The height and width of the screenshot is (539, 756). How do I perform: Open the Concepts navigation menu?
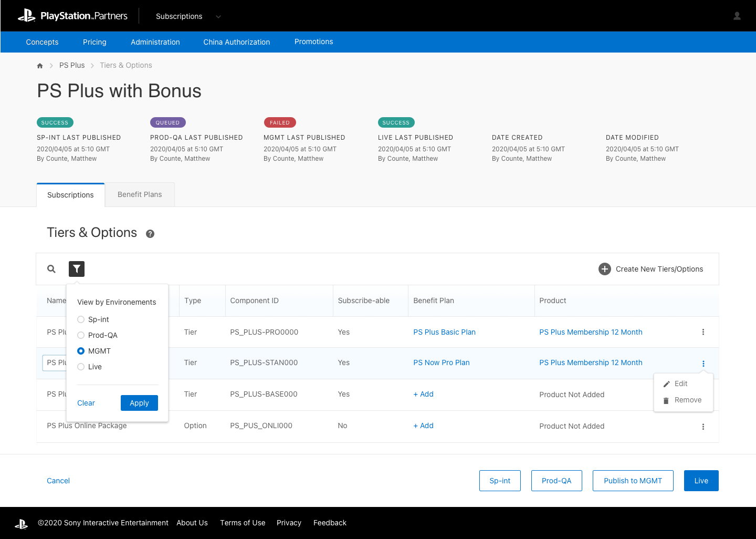click(x=42, y=42)
